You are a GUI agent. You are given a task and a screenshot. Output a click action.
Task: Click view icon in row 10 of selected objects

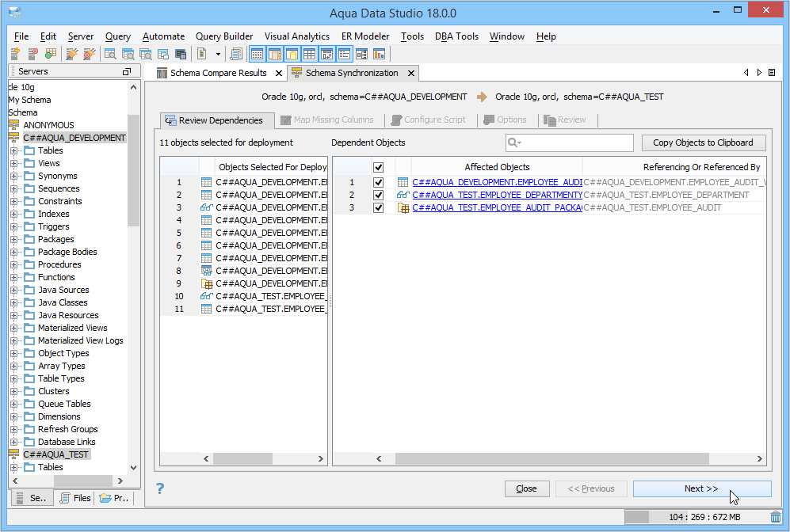click(207, 296)
